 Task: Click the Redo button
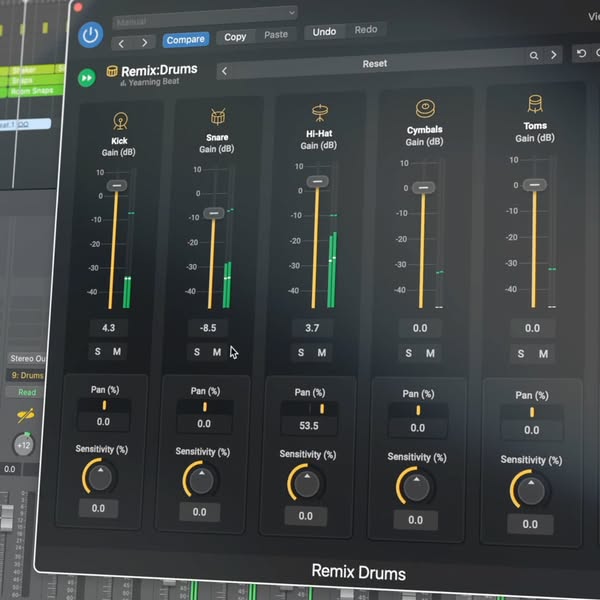point(366,29)
